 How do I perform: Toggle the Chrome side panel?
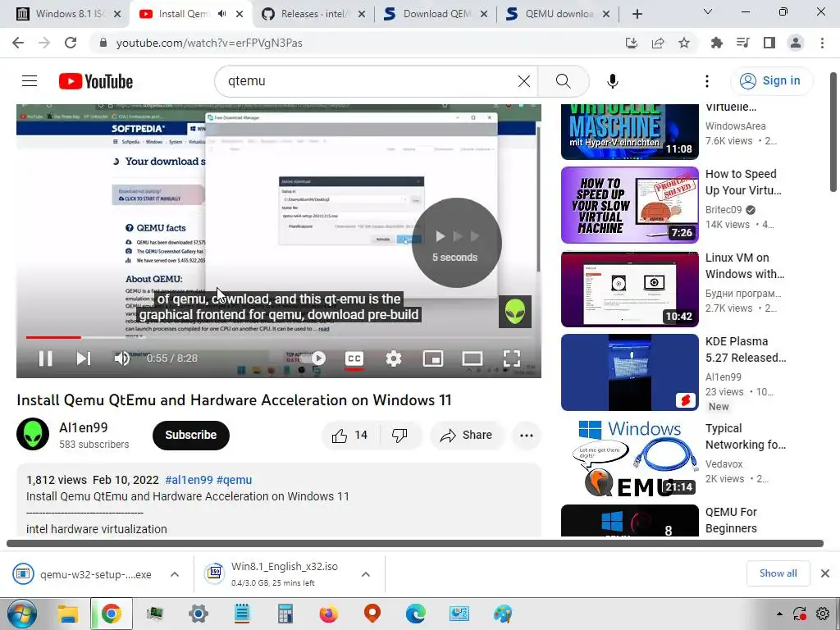click(769, 43)
